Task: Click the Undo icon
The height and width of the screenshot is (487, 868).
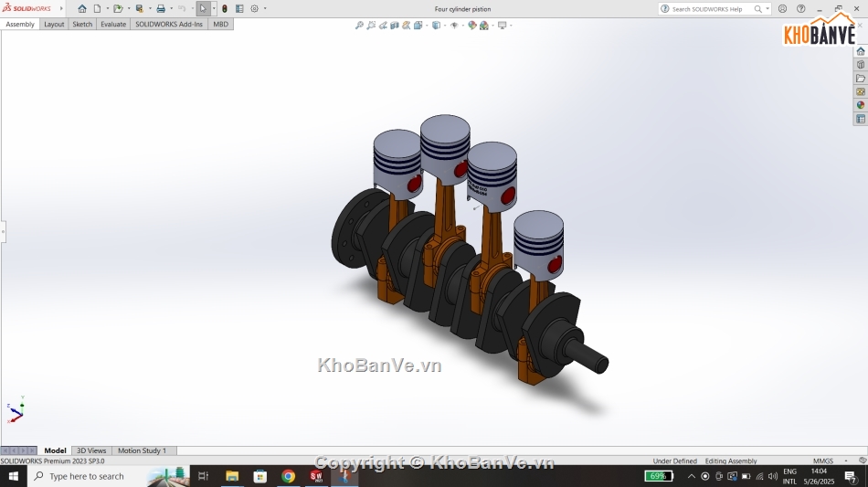Action: 182,9
